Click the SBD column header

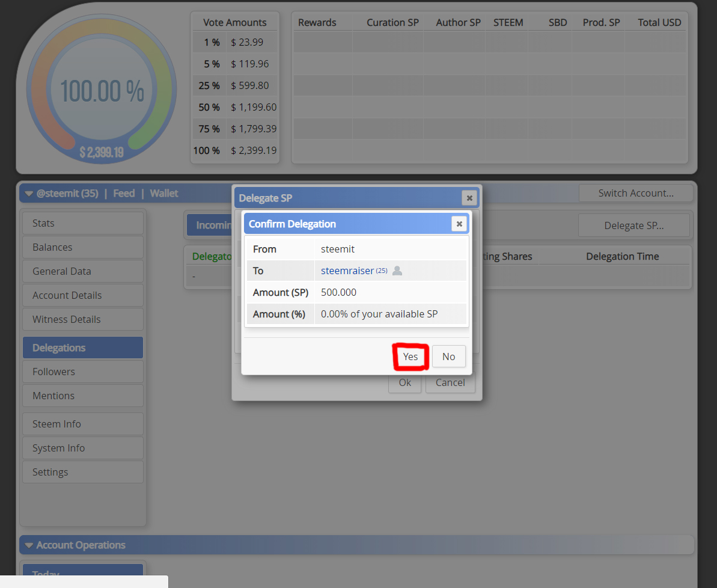(558, 22)
